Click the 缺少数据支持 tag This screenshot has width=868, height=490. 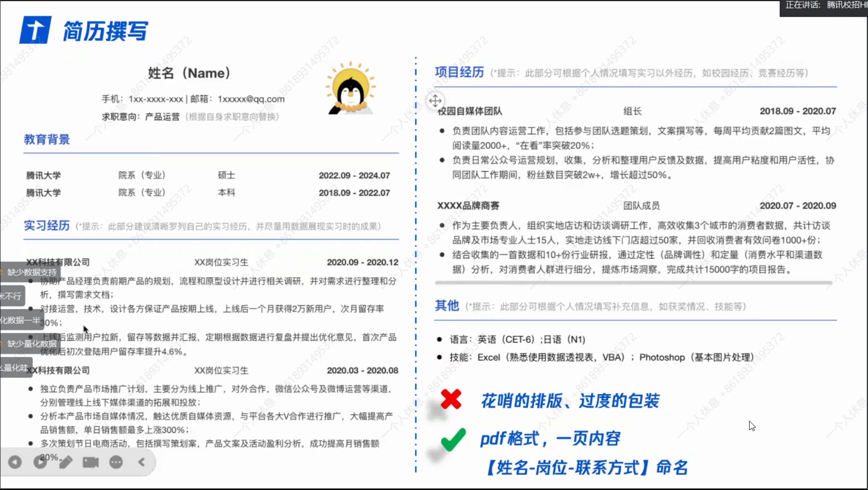[x=30, y=272]
